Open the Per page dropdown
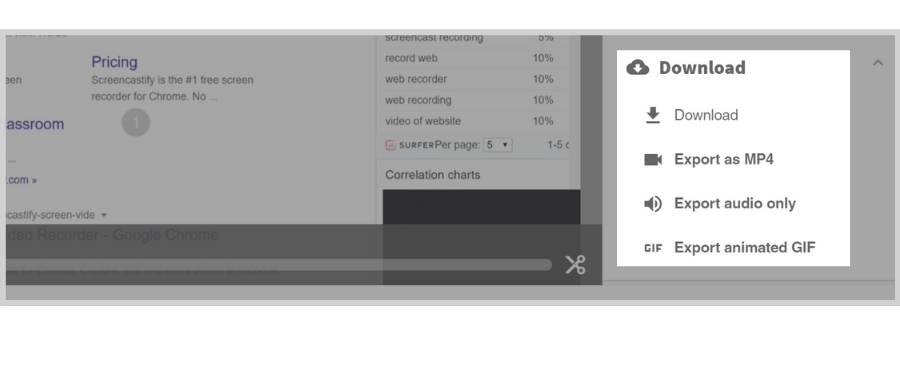 [x=498, y=145]
